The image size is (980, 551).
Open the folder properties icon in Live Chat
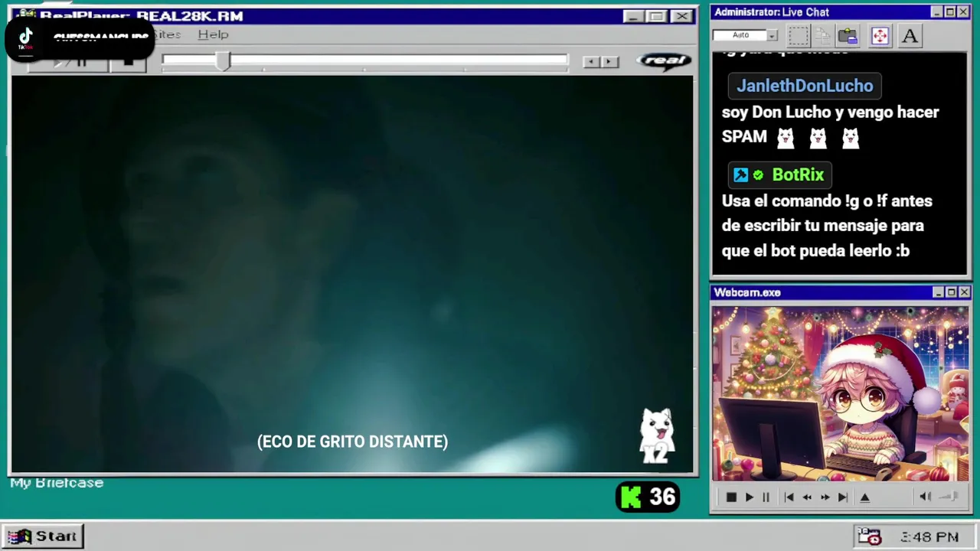tap(848, 35)
